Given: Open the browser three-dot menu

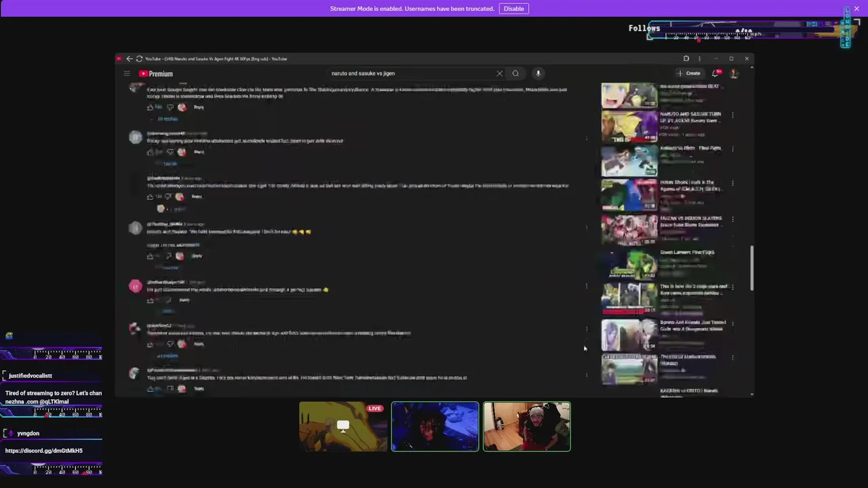Looking at the screenshot, I should point(699,59).
